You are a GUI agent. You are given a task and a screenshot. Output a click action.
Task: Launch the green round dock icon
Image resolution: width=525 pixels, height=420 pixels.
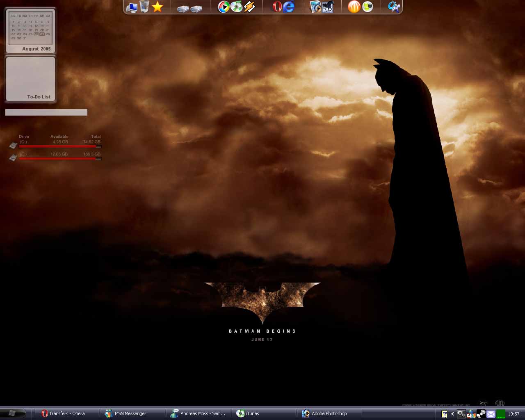point(367,7)
